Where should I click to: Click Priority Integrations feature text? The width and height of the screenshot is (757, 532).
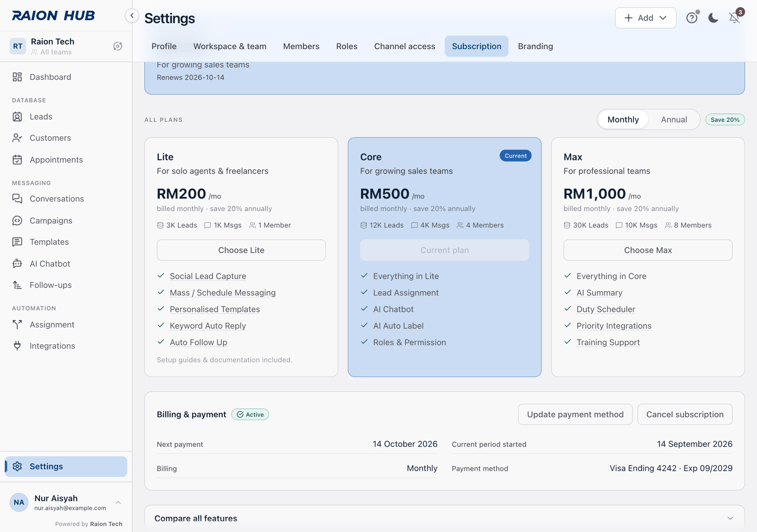tap(614, 326)
